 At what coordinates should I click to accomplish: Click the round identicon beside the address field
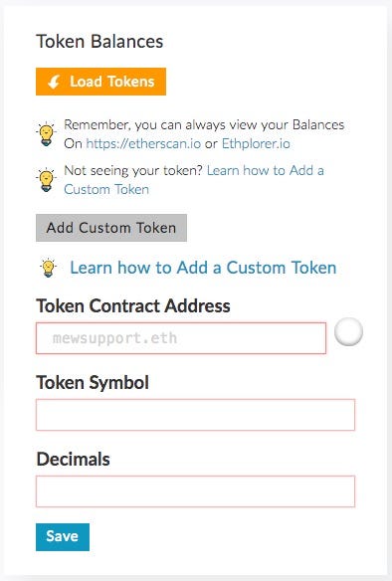(x=348, y=331)
